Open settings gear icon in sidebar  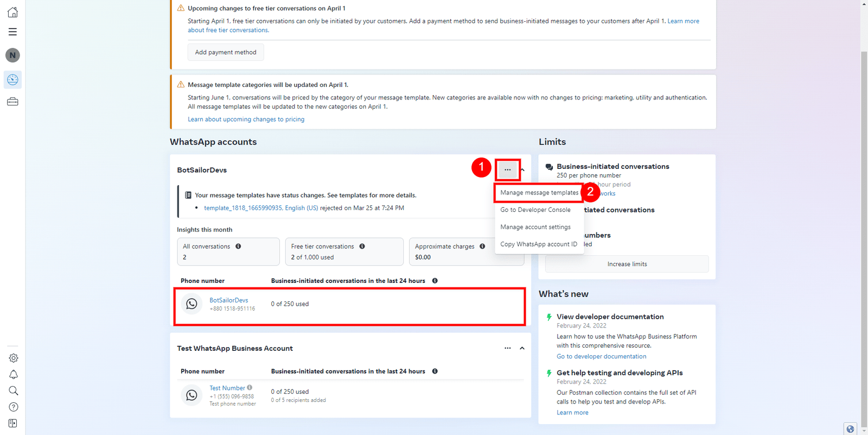click(x=14, y=358)
